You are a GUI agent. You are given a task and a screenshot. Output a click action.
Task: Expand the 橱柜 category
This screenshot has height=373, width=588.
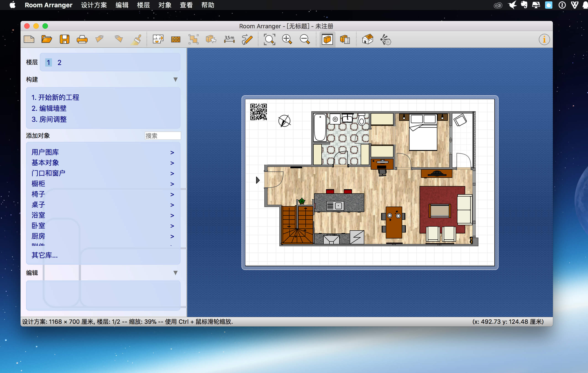[x=103, y=184]
